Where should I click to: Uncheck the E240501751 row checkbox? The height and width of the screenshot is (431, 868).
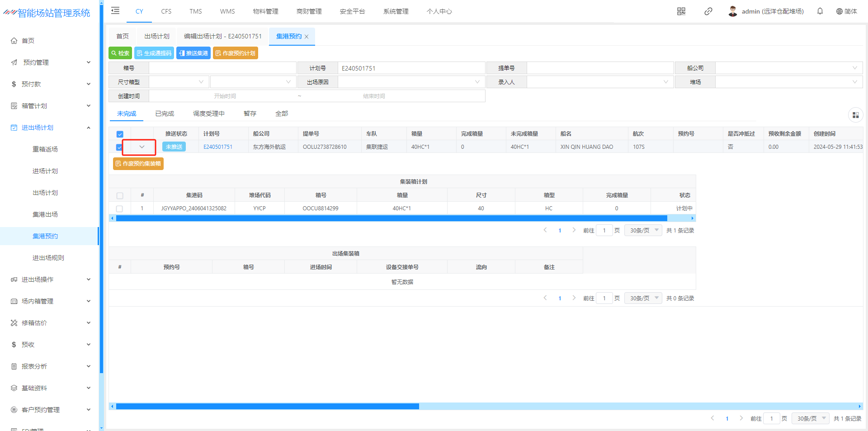119,147
